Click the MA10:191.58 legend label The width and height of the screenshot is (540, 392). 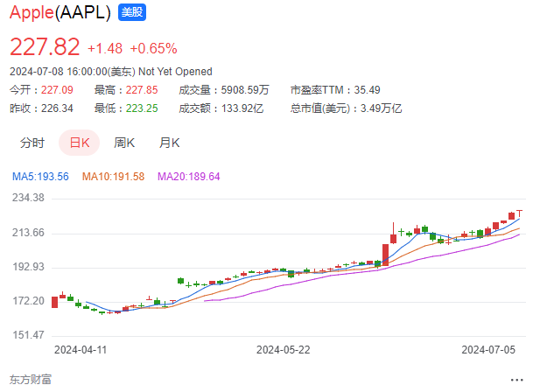coord(113,177)
